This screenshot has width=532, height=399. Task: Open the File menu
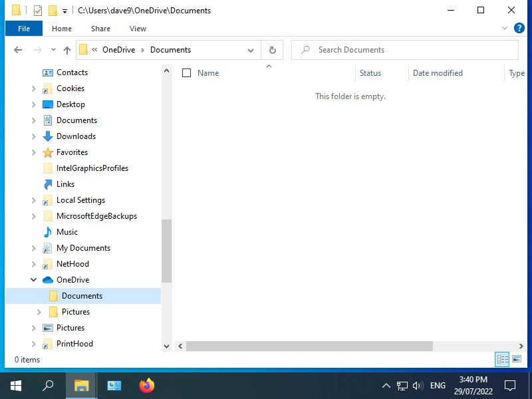coord(24,29)
